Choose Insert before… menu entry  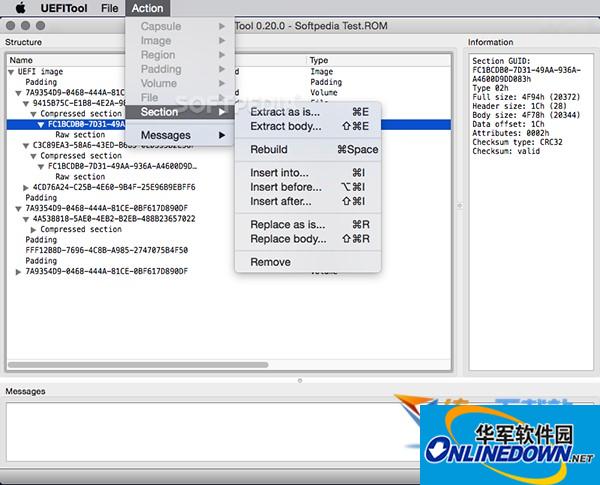point(308,187)
